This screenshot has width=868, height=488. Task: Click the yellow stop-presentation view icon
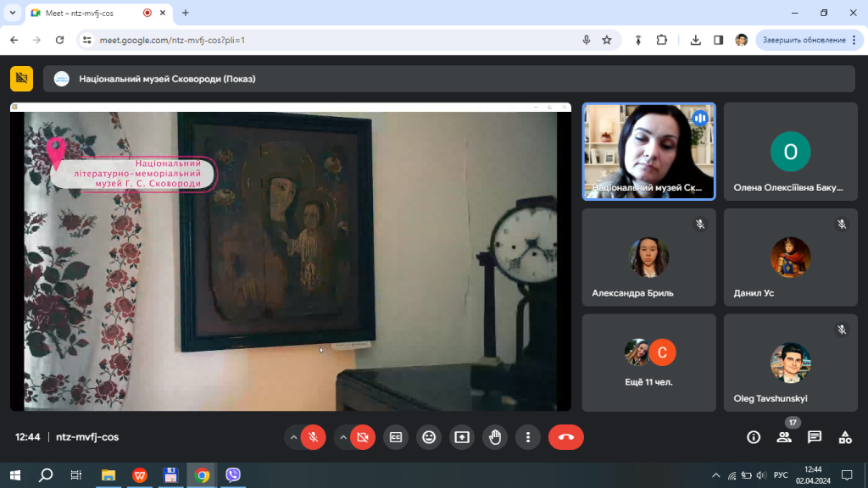point(21,79)
